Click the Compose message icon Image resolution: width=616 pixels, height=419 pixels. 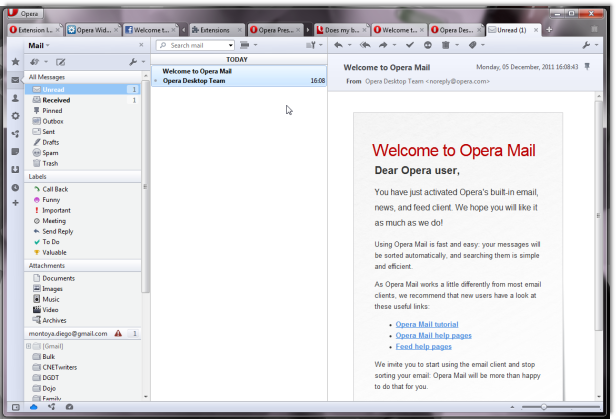[60, 62]
